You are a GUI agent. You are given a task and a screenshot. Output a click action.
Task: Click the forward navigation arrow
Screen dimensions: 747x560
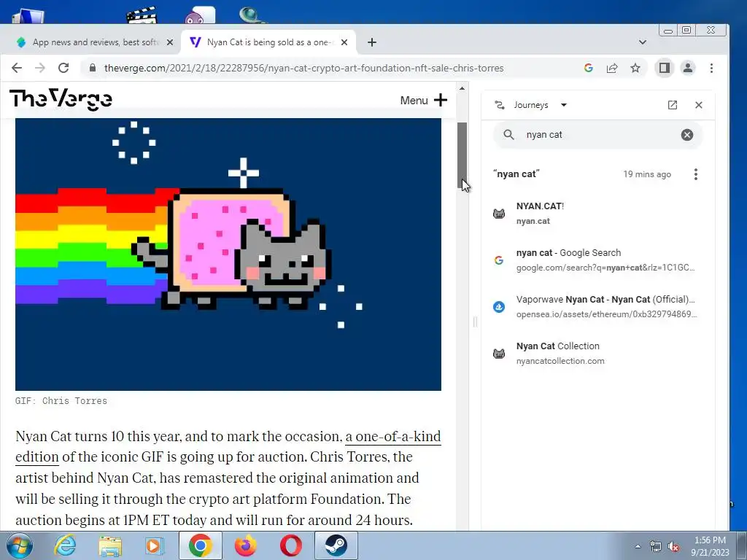pyautogui.click(x=40, y=68)
